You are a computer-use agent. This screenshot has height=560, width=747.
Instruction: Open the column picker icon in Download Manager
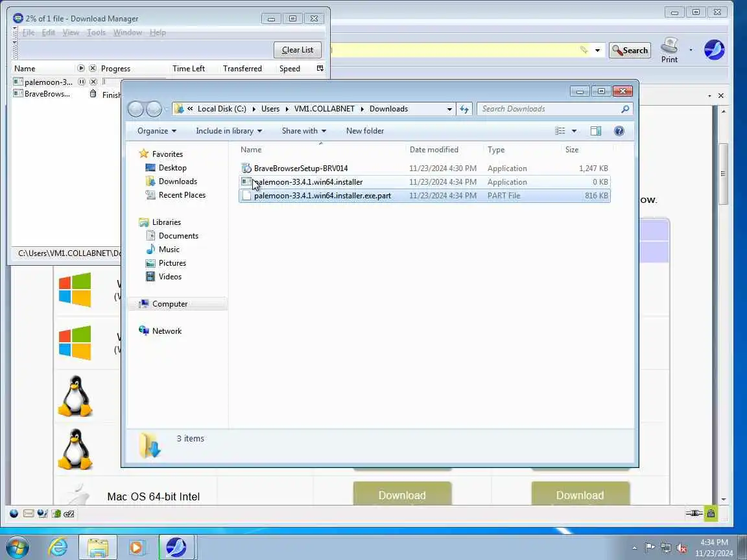320,69
